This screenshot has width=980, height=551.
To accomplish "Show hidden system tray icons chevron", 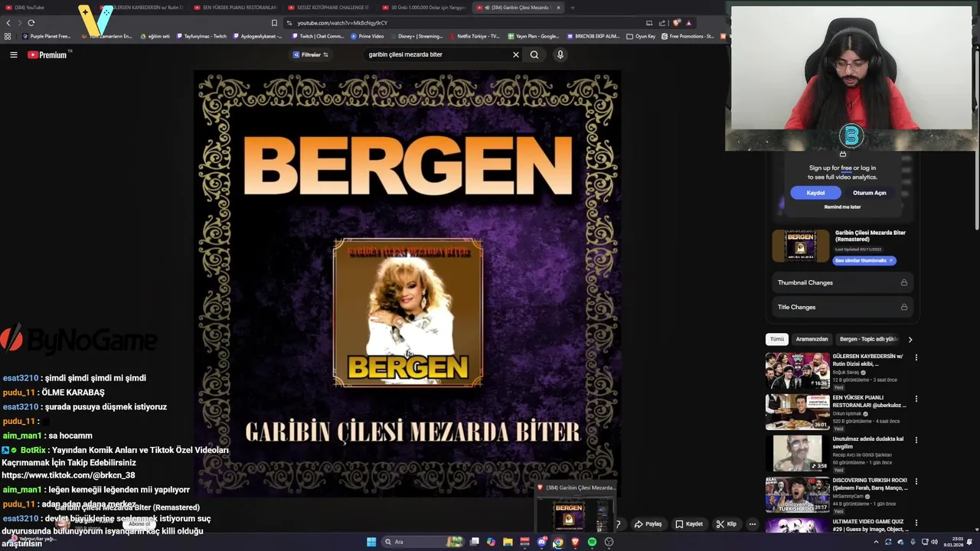I will point(876,542).
